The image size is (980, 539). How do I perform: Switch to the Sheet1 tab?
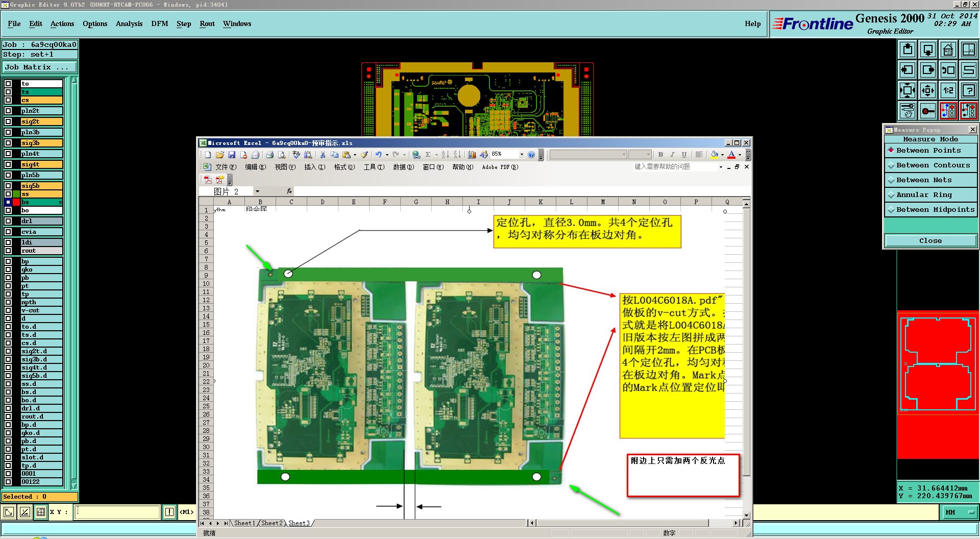pos(244,523)
